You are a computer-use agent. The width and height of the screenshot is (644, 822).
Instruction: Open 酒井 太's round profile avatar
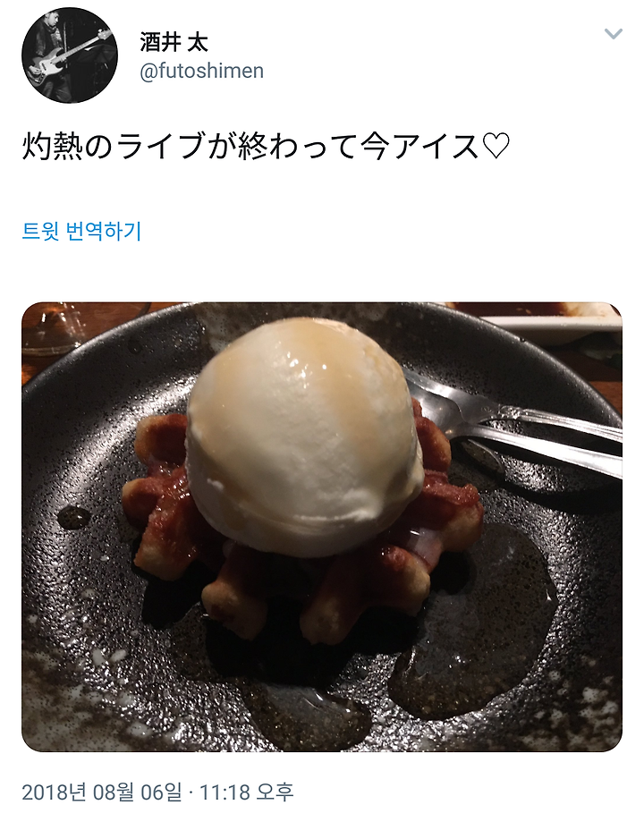(70, 55)
